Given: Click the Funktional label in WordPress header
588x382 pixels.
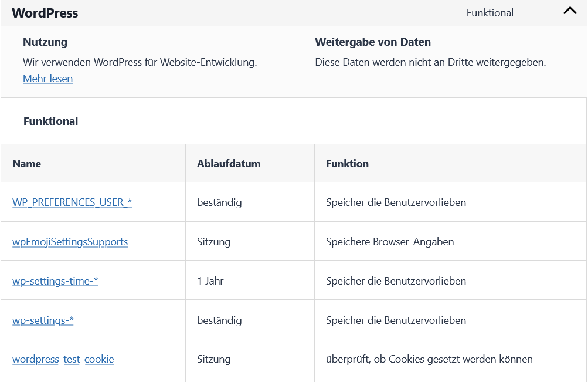Looking at the screenshot, I should click(490, 13).
